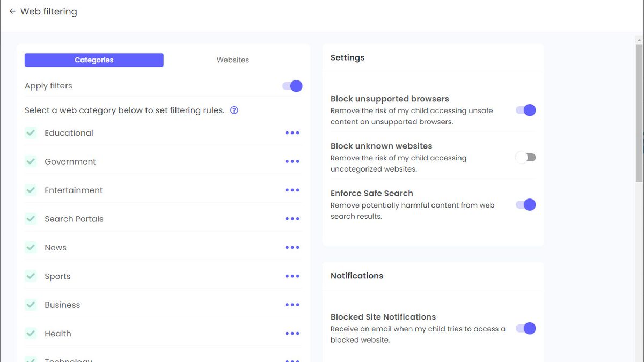Image resolution: width=644 pixels, height=362 pixels.
Task: Click the green checkmark beside Educational
Action: (x=31, y=132)
